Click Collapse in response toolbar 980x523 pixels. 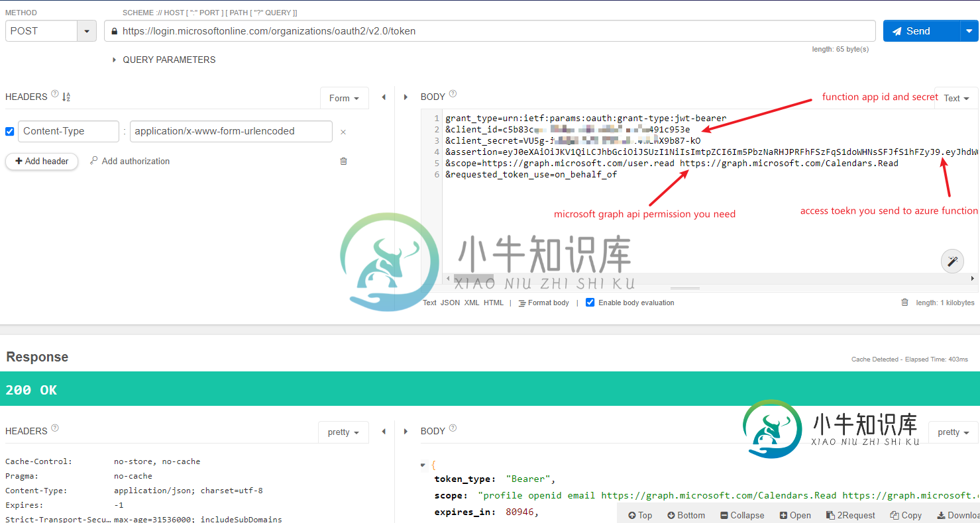click(x=742, y=515)
